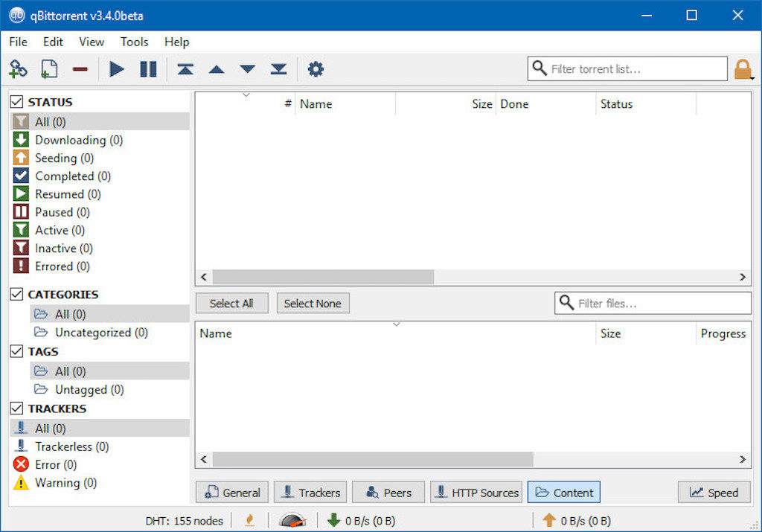Open the File menu
Viewport: 762px width, 532px height.
[18, 42]
